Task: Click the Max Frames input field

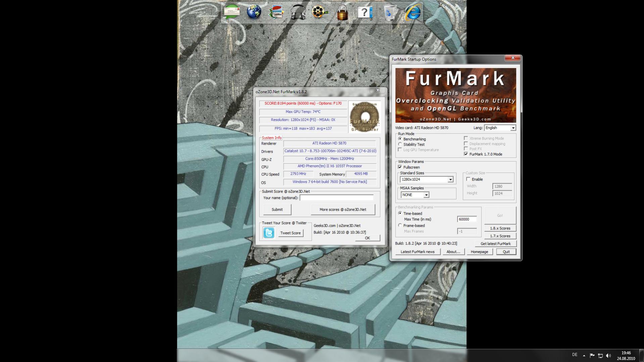Action: coord(467,231)
